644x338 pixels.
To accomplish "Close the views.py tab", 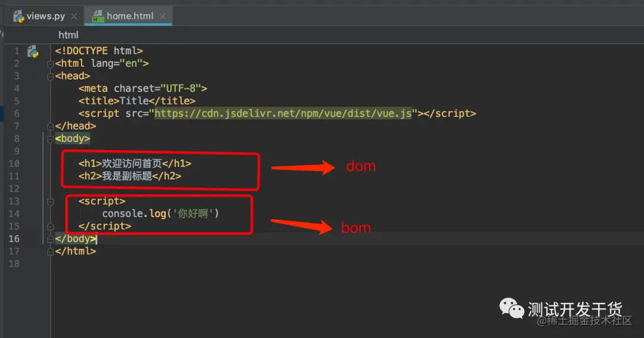I will pos(74,17).
